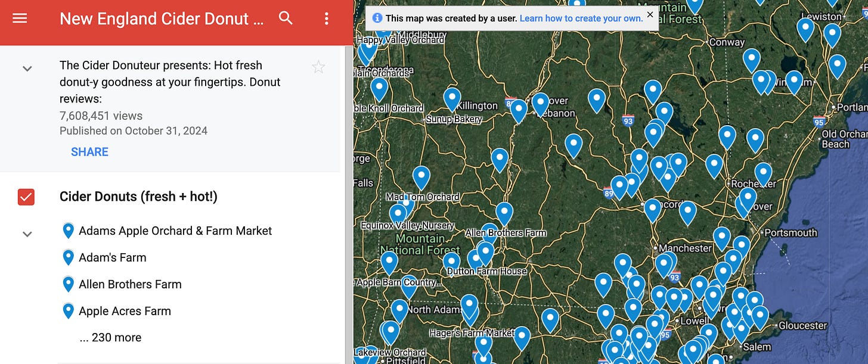Expand the '... 230 more' list
Image resolution: width=868 pixels, height=364 pixels.
point(111,337)
